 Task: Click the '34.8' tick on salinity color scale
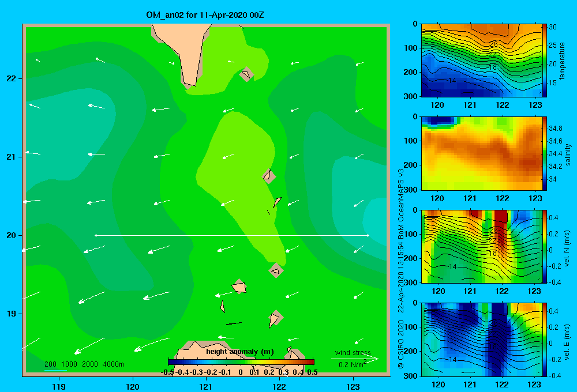tap(556, 129)
